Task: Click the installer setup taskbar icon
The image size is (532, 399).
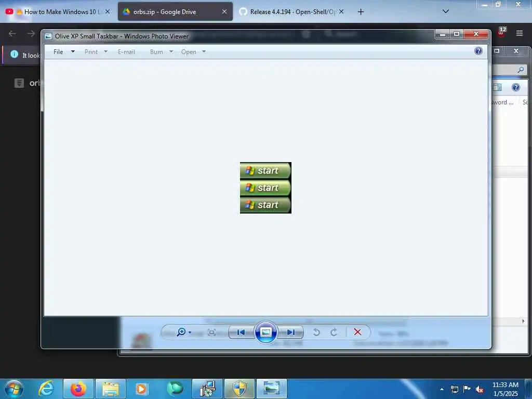Action: coord(207,389)
